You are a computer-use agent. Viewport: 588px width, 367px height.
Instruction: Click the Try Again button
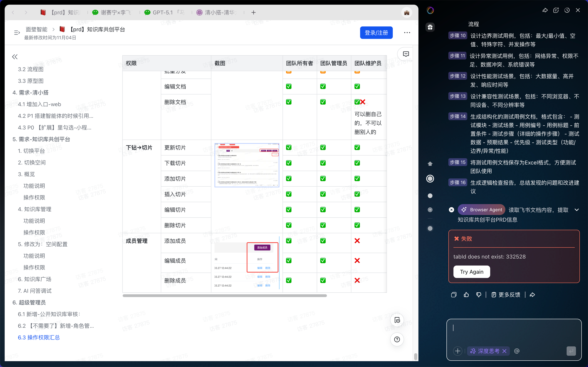(x=472, y=272)
